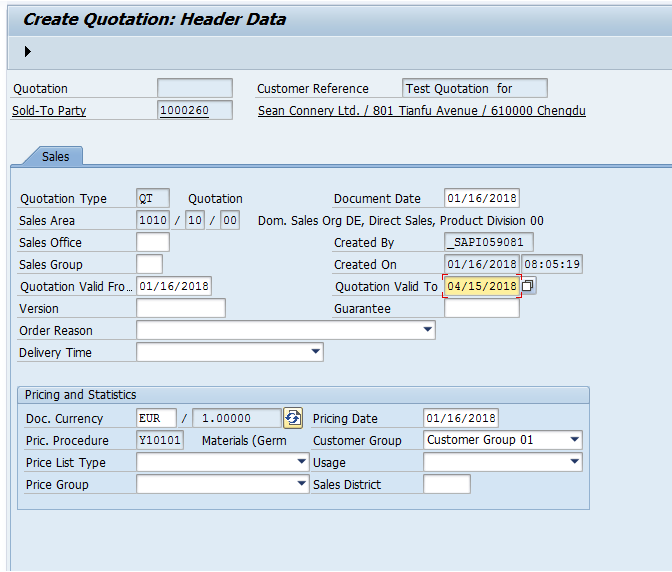This screenshot has width=672, height=572.
Task: Click the Pricing and Statistics group header
Action: point(303,395)
